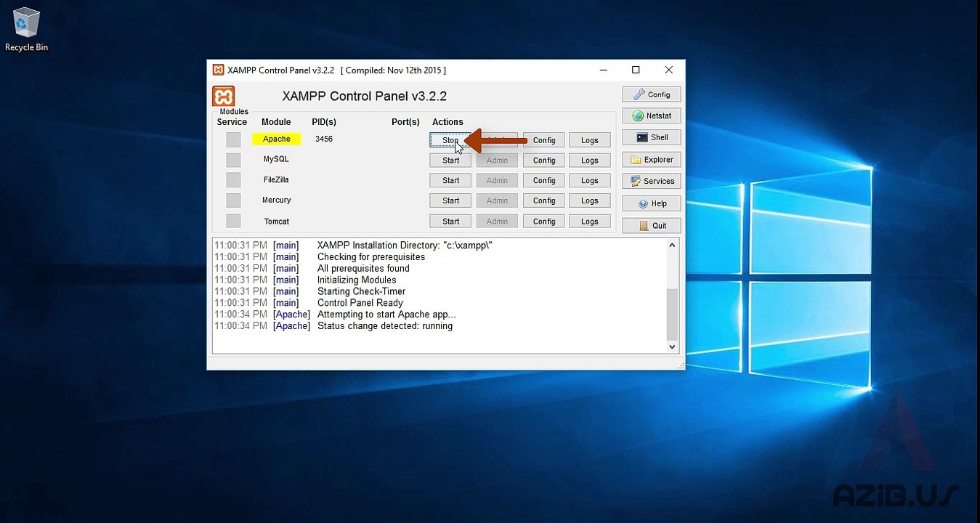Open the XAMPP Config settings button
The image size is (980, 523).
tap(652, 94)
